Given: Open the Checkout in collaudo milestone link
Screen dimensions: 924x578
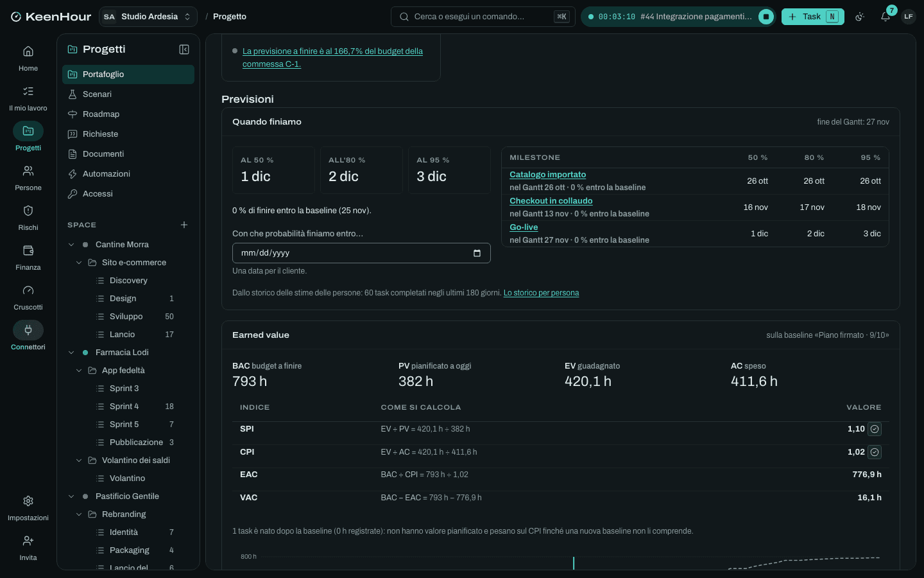Looking at the screenshot, I should point(551,201).
